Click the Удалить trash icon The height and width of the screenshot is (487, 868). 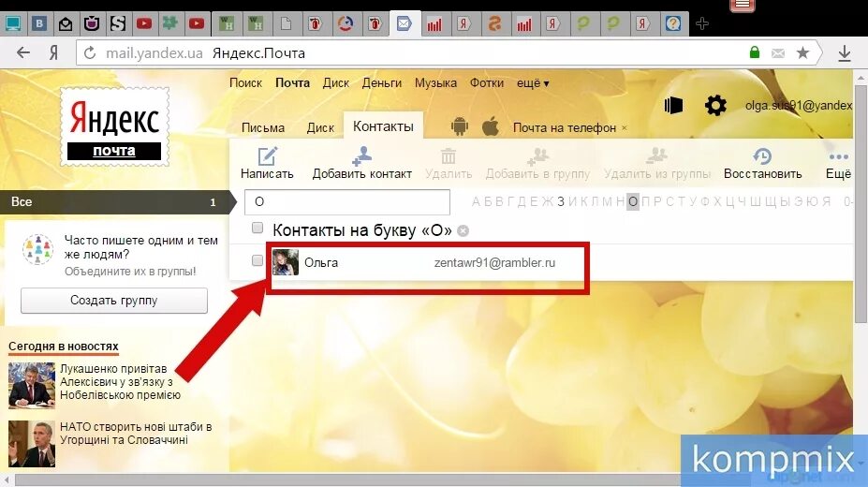[449, 156]
